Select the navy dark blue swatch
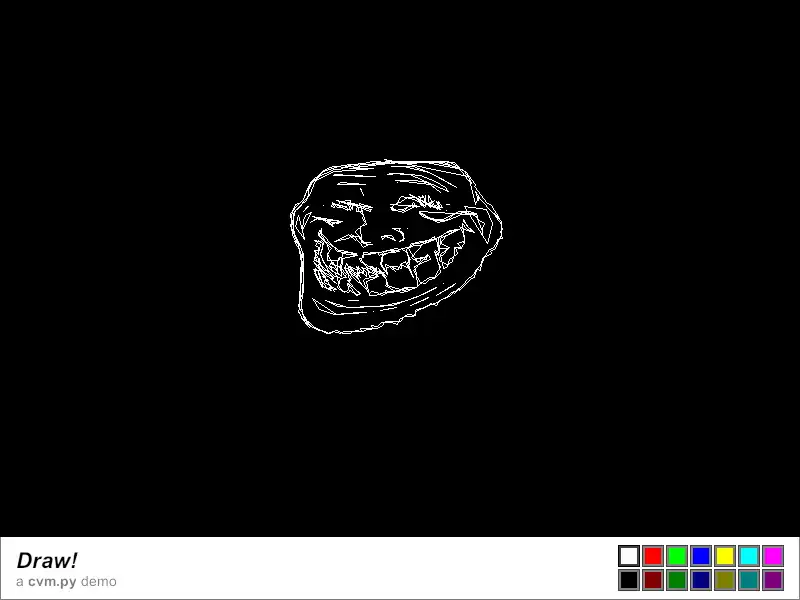Screen dimensions: 800x600 click(x=701, y=580)
